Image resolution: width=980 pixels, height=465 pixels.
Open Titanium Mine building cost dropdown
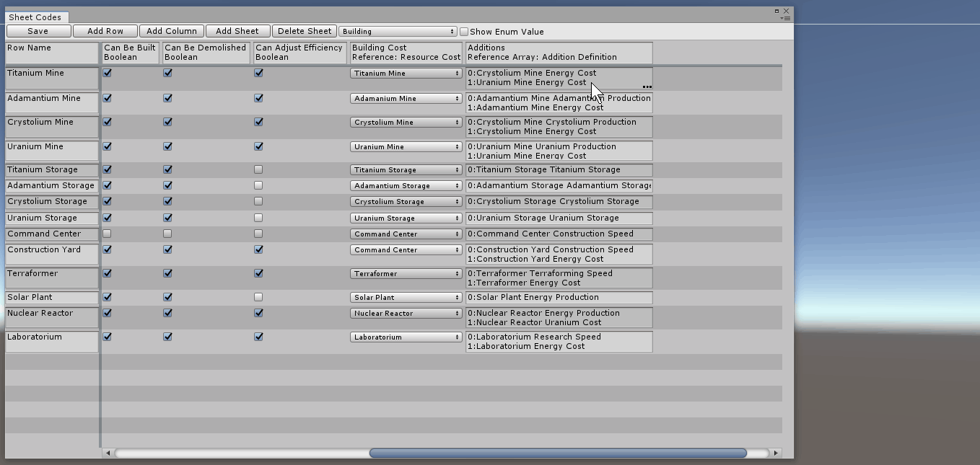(406, 74)
